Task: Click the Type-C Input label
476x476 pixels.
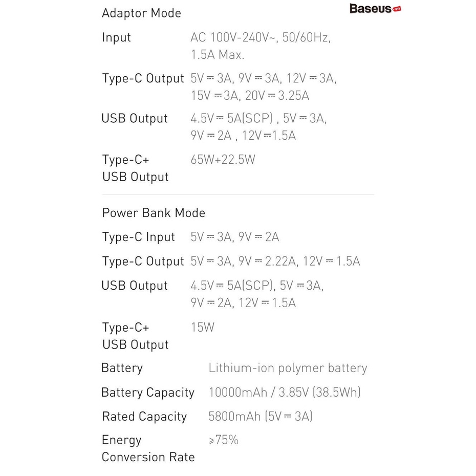Action: pos(139,237)
